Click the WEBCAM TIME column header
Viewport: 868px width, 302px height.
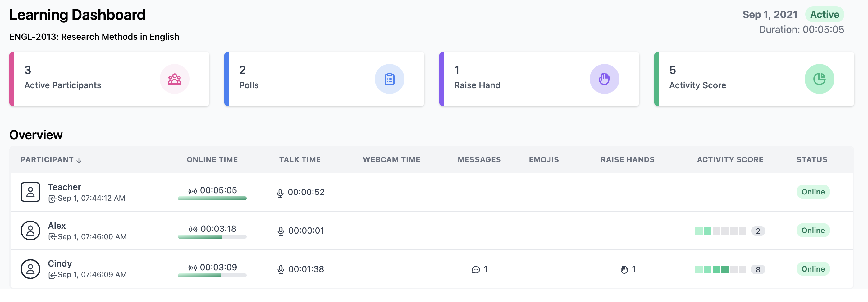pos(391,159)
